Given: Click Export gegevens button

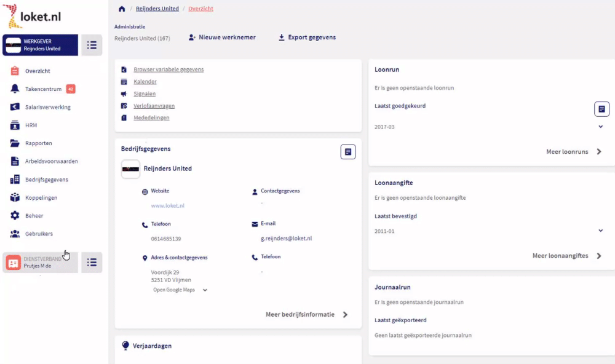Looking at the screenshot, I should click(x=307, y=38).
